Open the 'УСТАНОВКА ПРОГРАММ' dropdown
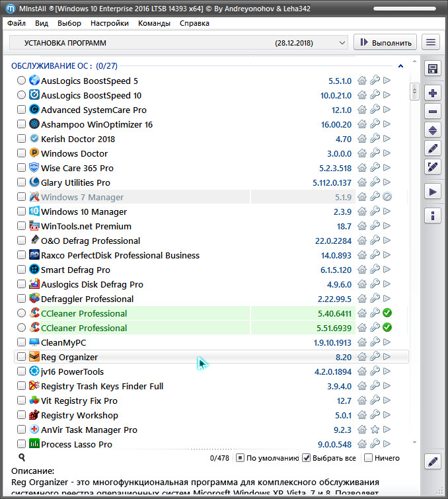Screen dimensions: 448x499 (178, 42)
